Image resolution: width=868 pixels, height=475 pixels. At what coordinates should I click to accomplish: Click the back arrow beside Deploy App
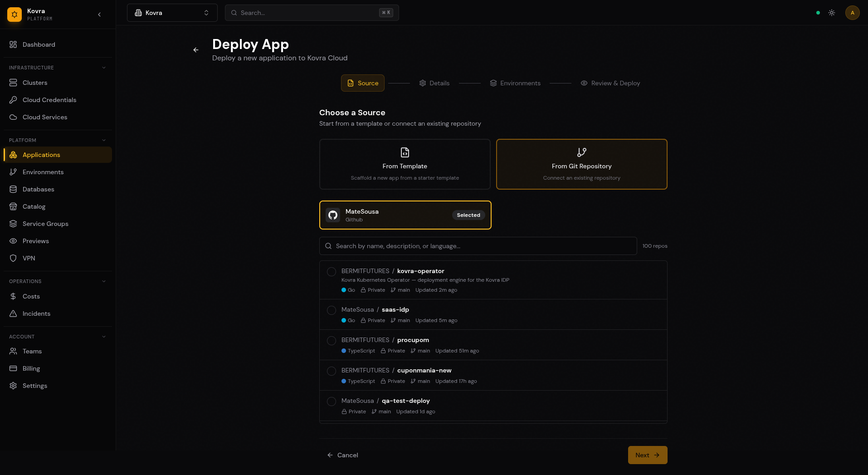(x=196, y=50)
